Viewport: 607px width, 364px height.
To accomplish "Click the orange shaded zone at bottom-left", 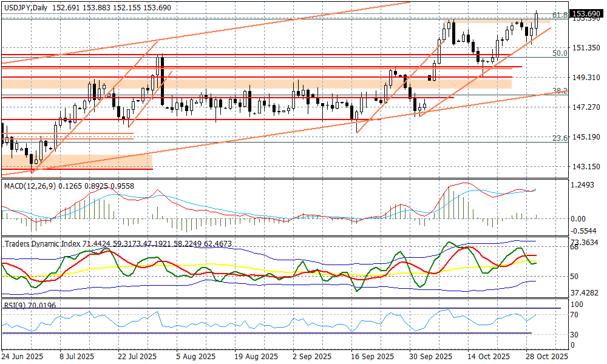I will point(76,161).
